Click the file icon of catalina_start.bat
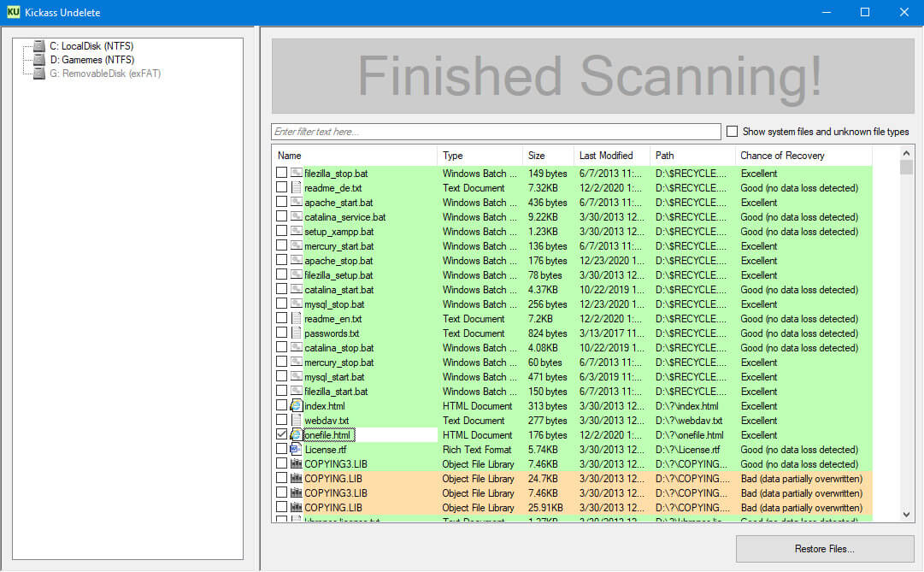 coord(297,290)
